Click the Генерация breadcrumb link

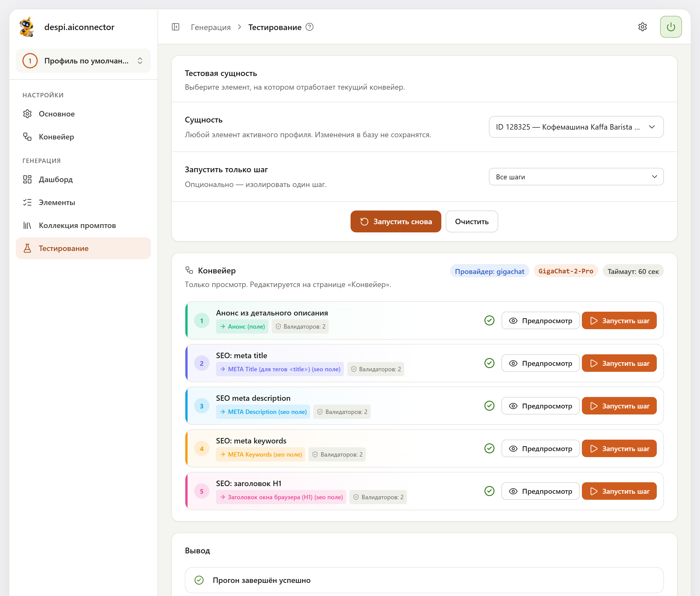211,27
